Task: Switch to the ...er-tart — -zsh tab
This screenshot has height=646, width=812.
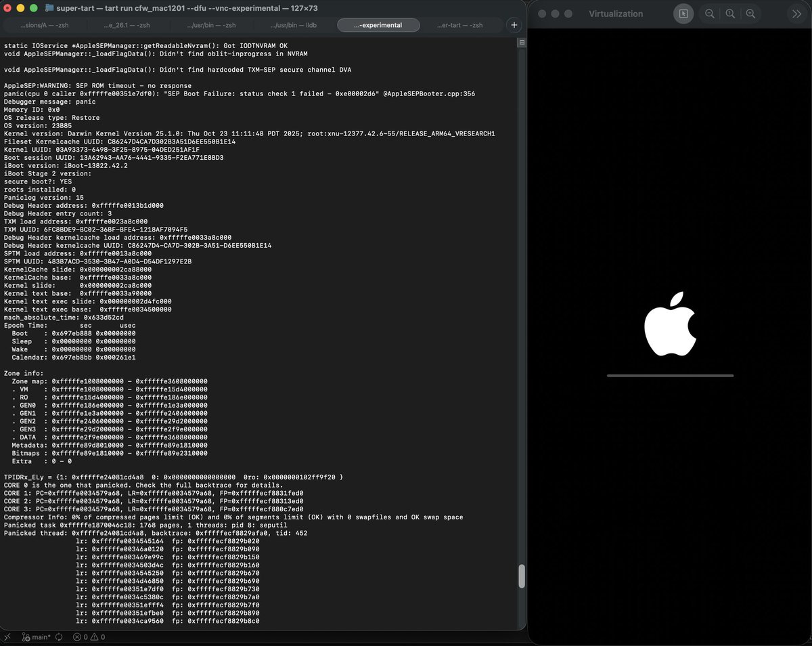Action: tap(461, 25)
